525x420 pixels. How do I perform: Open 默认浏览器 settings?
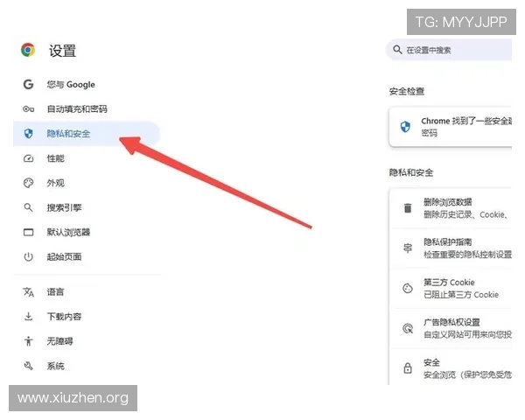87,232
